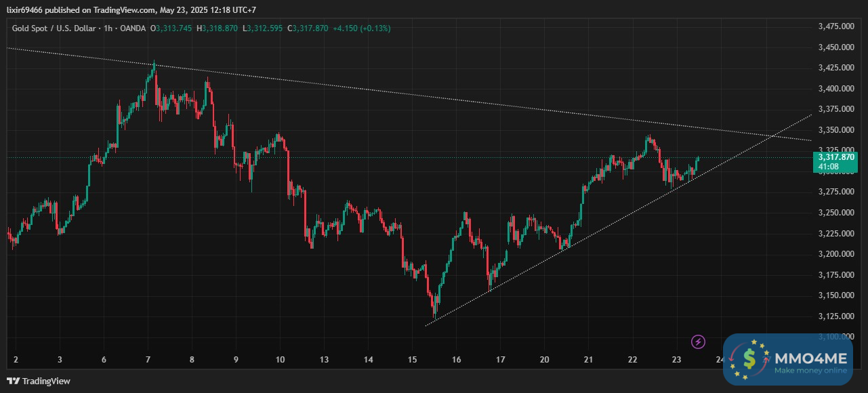The height and width of the screenshot is (393, 868).
Task: Click date 23 on the time axis
Action: click(677, 360)
